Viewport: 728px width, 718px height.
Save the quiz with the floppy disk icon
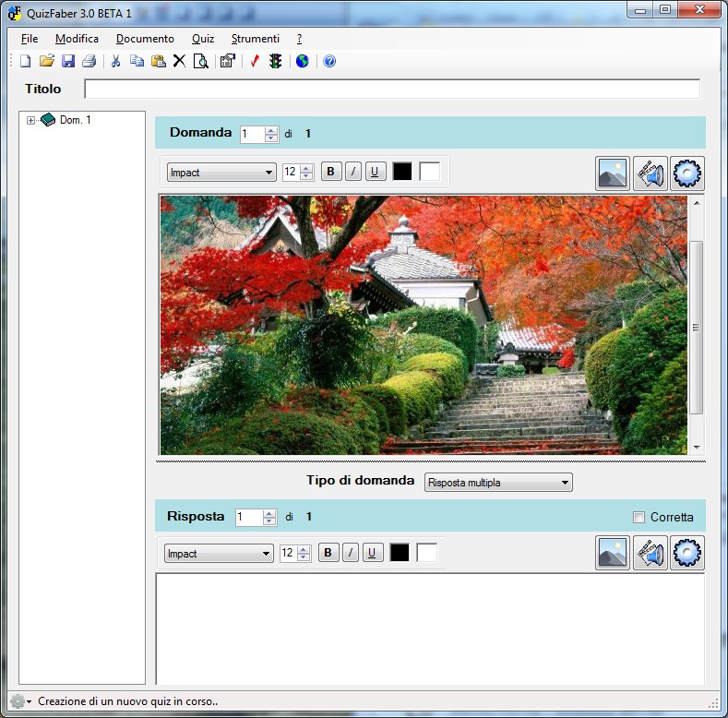[x=68, y=62]
